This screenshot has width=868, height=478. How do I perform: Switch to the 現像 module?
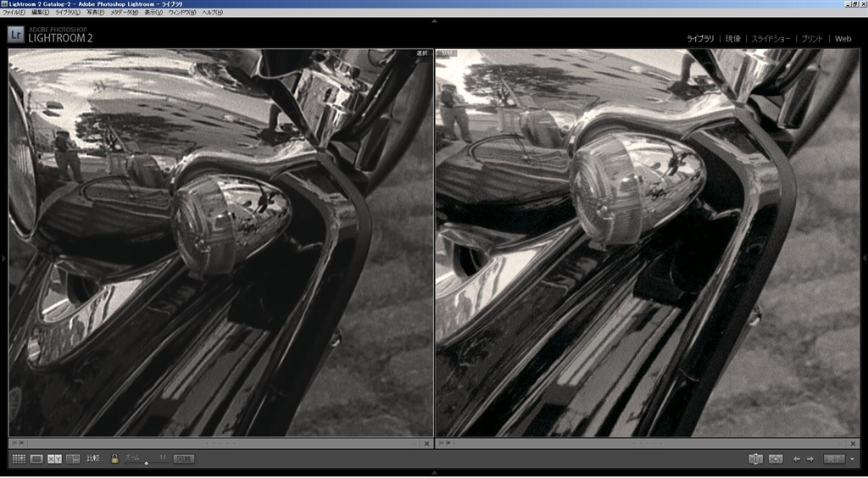pos(732,39)
